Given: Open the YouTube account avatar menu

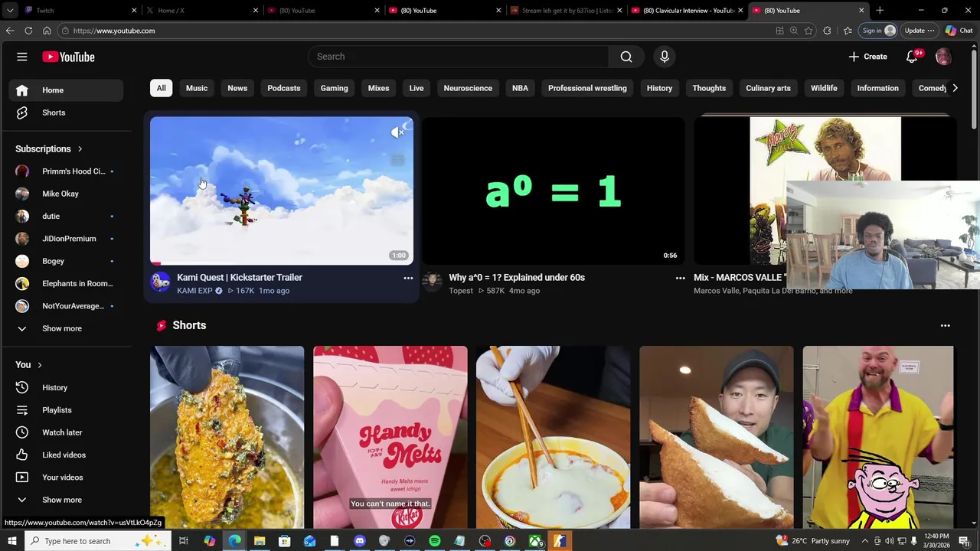Looking at the screenshot, I should [x=943, y=57].
